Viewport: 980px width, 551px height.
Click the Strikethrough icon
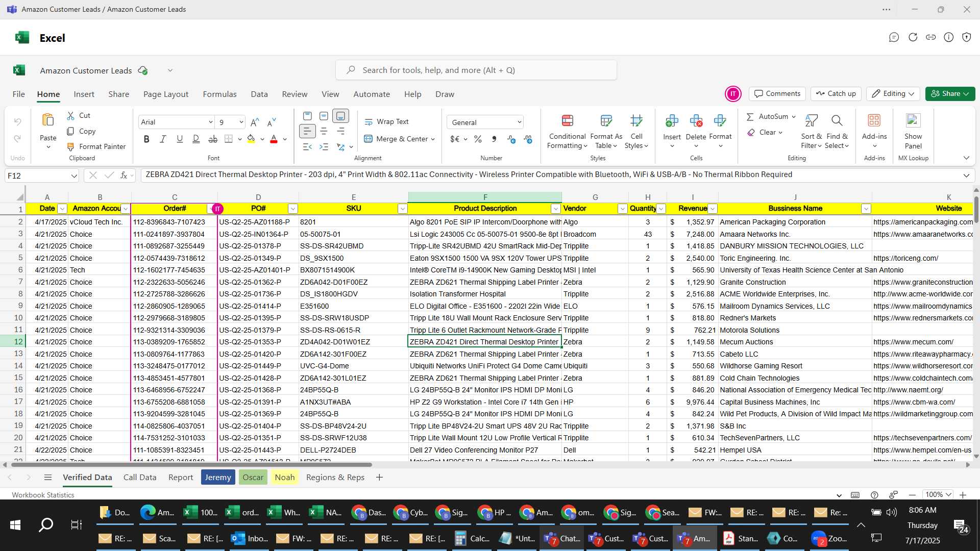[213, 139]
